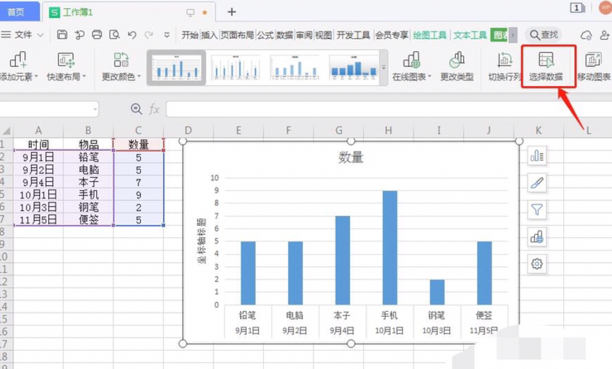This screenshot has height=369, width=612.
Task: Open the 视图 ribbon tab
Action: 324,35
